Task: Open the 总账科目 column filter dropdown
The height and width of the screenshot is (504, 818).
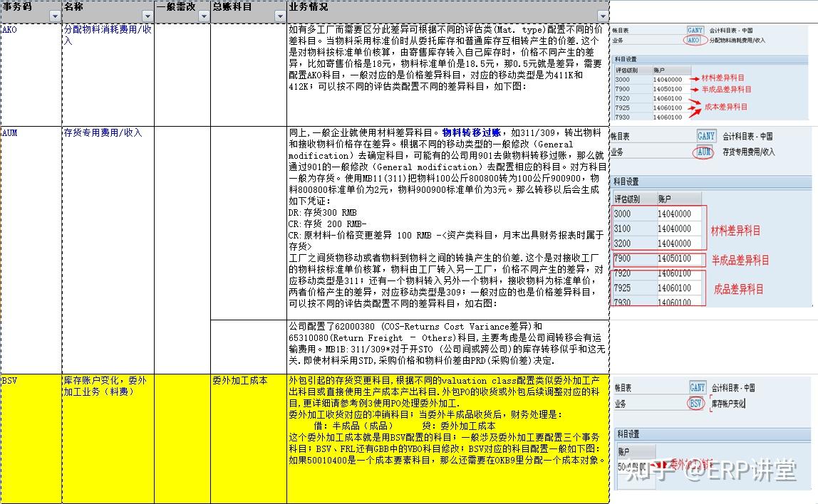Action: [280, 15]
